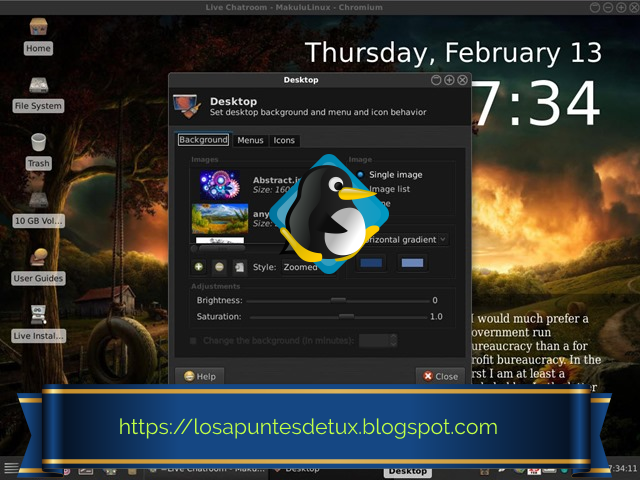Screen dimensions: 640x480
Task: Click the horizontal scrollbar under the image list
Action: 222,248
